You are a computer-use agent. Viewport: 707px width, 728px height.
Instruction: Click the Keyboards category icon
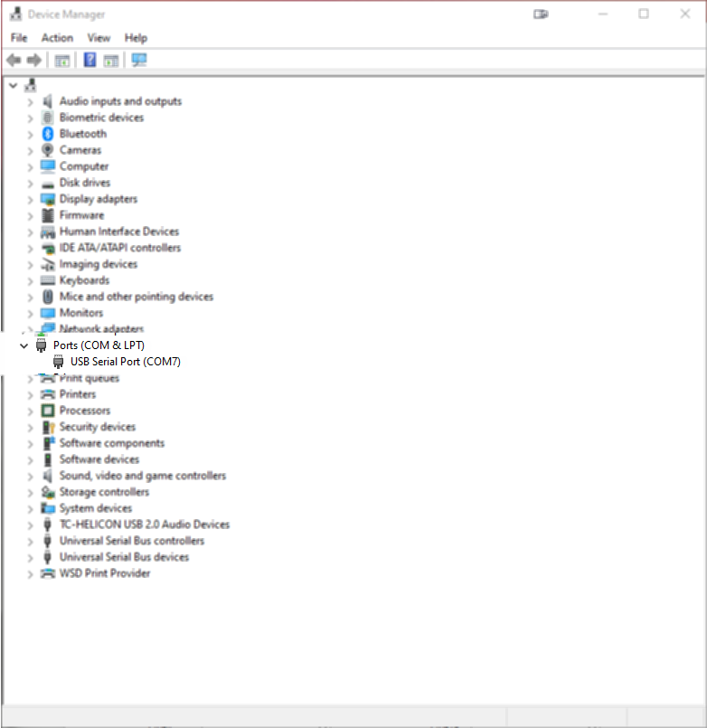coord(48,280)
